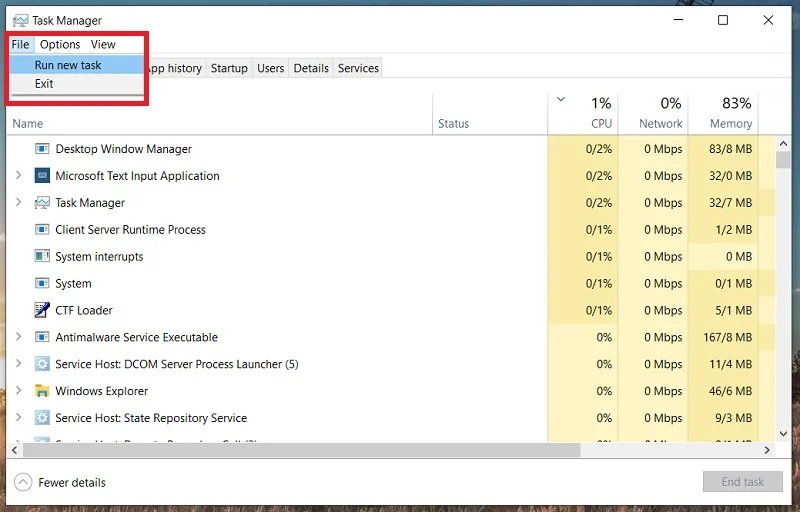Click the State Repository Service gear icon

point(42,418)
